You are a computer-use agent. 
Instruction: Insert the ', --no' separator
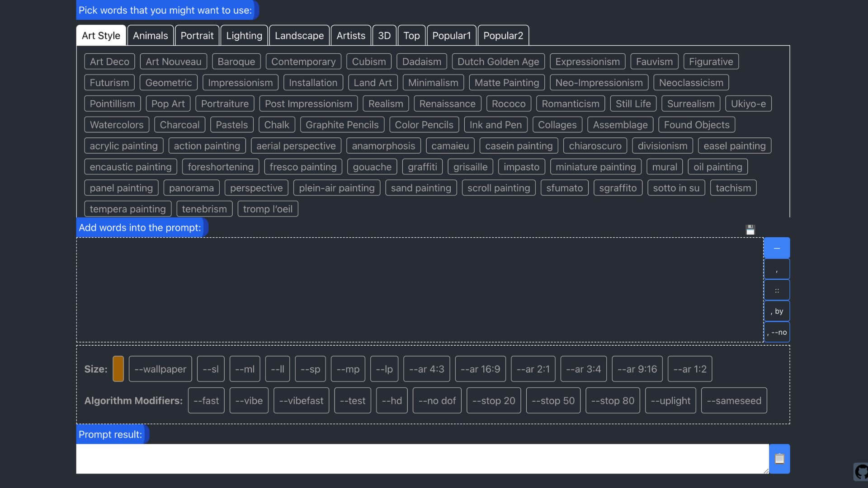pyautogui.click(x=776, y=333)
